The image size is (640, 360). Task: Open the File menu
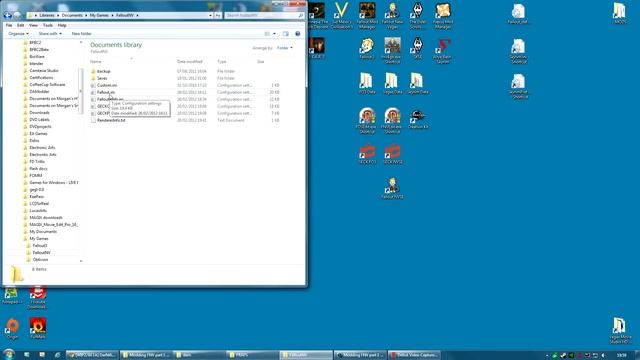9,25
